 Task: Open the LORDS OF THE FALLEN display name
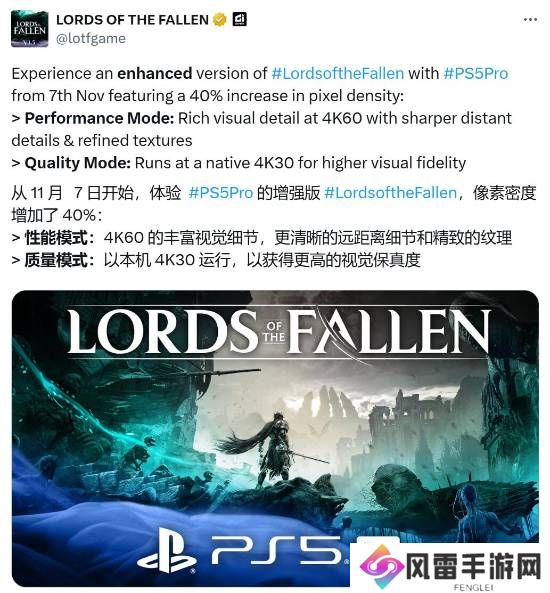pos(132,20)
